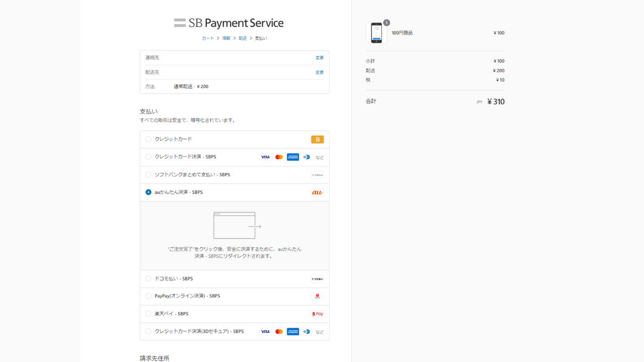Click Mastercard icon in クレジットカード決済 - SBPS row

click(279, 157)
